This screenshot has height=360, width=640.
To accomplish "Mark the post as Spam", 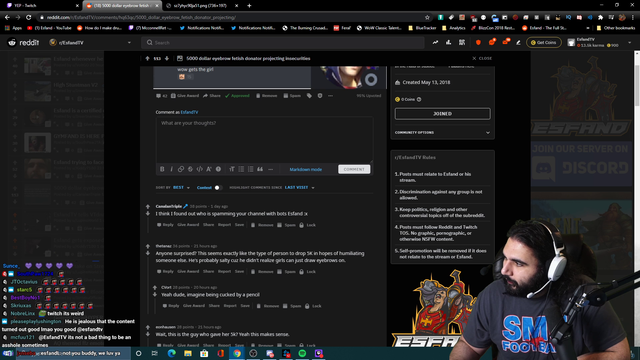I will coord(292,96).
